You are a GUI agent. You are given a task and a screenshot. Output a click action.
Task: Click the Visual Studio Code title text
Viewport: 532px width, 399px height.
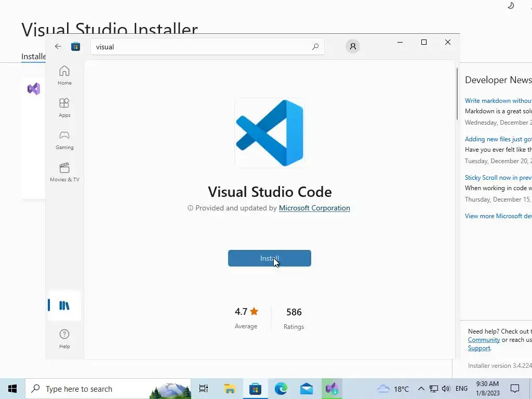270,192
